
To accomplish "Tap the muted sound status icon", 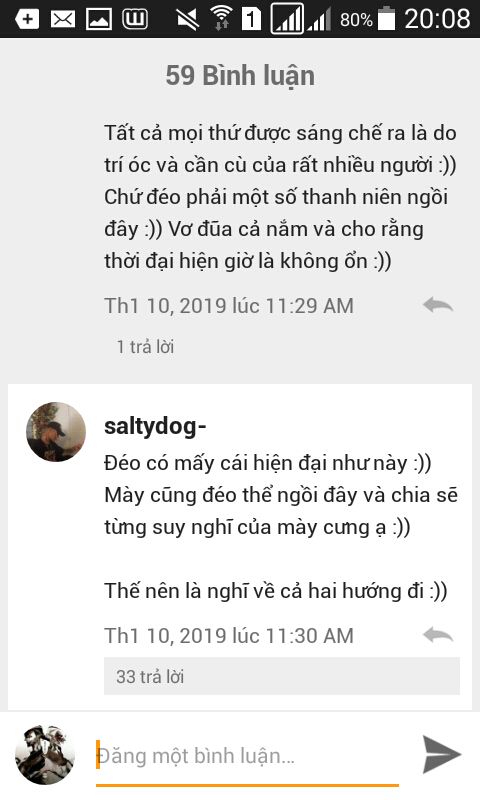I will coord(187,19).
